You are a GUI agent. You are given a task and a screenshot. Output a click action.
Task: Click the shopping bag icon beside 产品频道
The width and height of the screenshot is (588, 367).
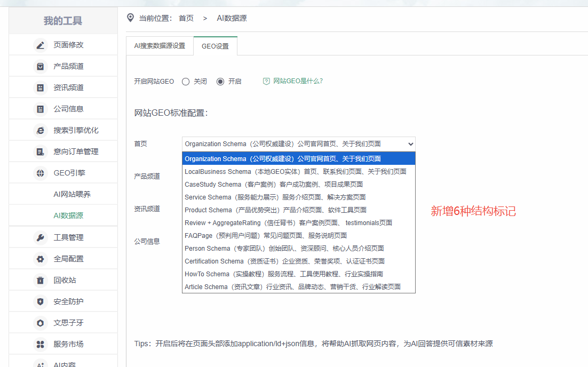41,67
